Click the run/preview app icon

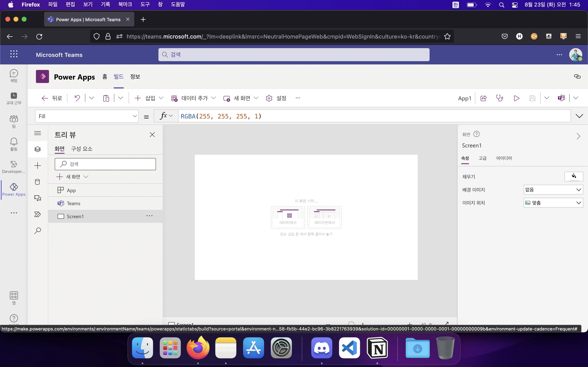click(517, 98)
